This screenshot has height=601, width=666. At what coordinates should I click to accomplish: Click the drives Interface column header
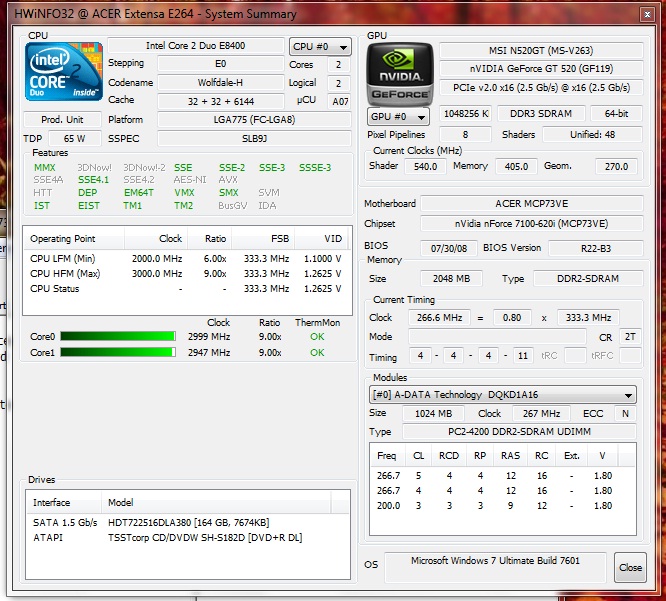tap(65, 502)
